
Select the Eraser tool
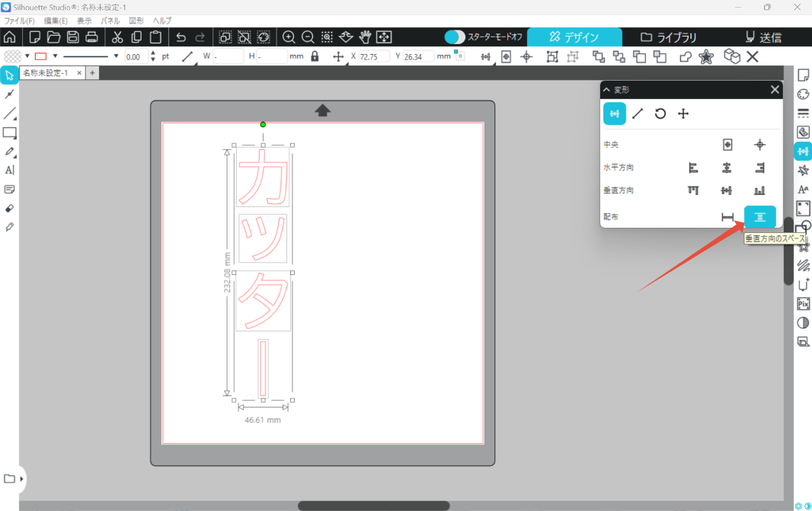9,208
